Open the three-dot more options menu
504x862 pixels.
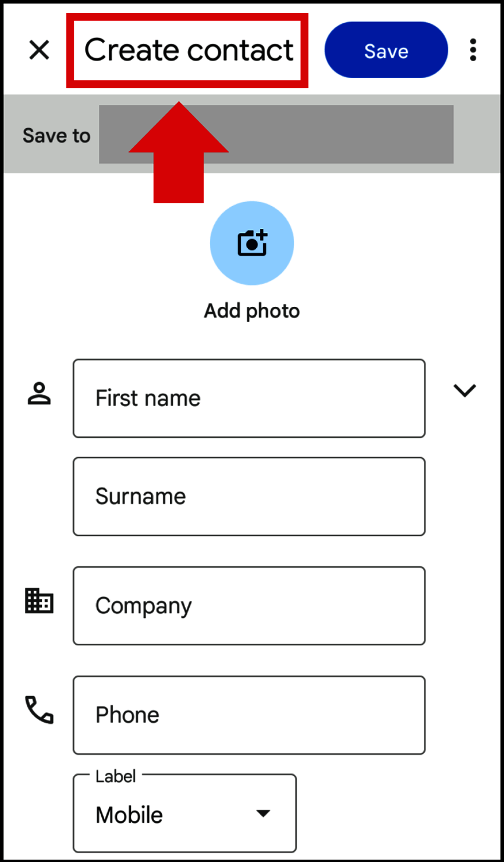point(473,51)
